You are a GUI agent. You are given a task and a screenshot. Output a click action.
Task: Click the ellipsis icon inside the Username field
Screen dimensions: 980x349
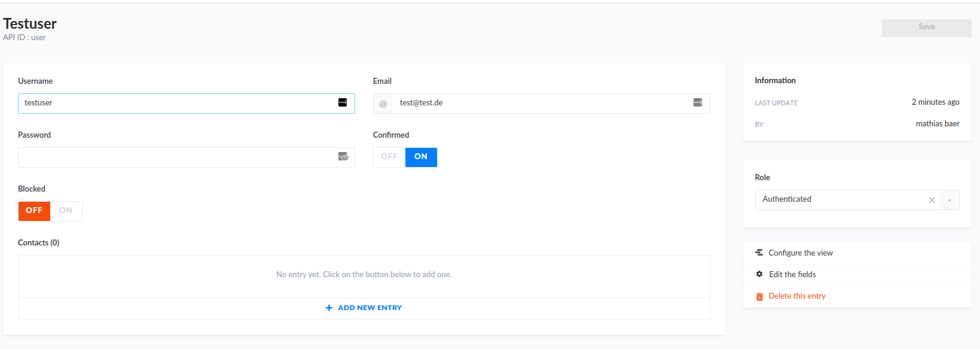343,102
